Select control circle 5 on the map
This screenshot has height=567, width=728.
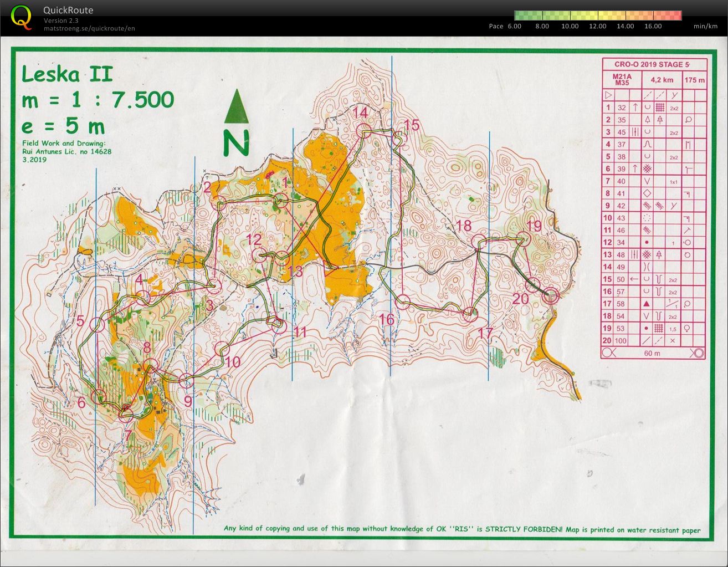tap(96, 325)
